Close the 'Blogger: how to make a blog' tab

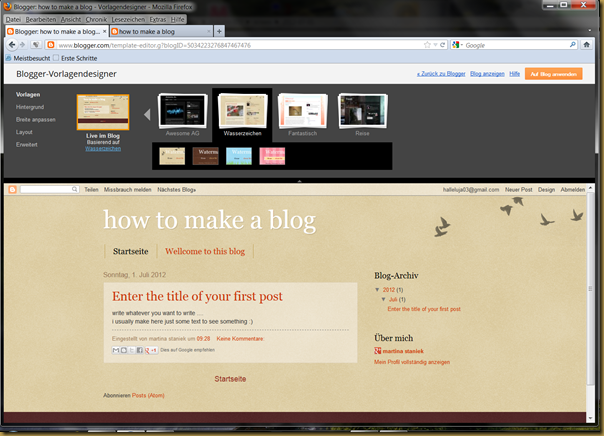(x=104, y=31)
